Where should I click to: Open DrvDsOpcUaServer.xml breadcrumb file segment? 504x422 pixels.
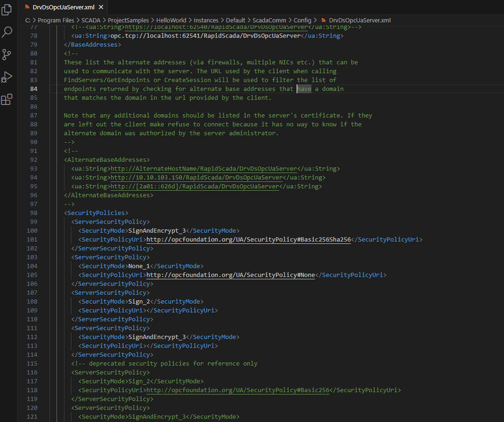(360, 20)
